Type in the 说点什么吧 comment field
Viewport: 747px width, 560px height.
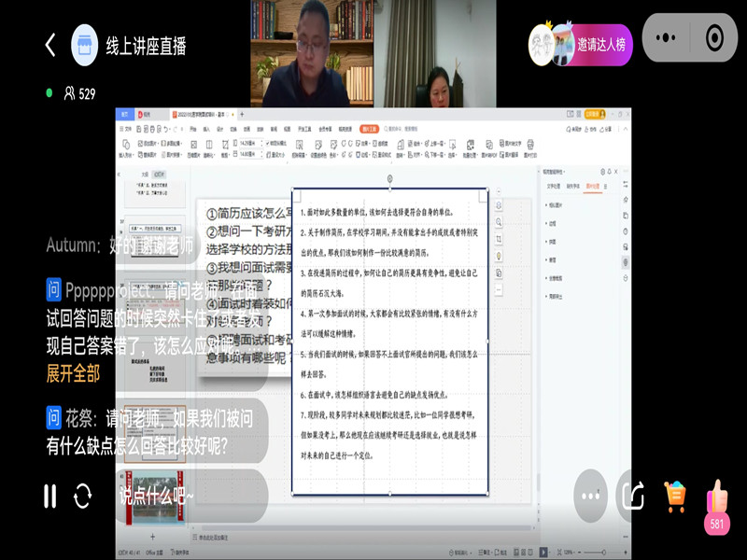click(x=187, y=496)
